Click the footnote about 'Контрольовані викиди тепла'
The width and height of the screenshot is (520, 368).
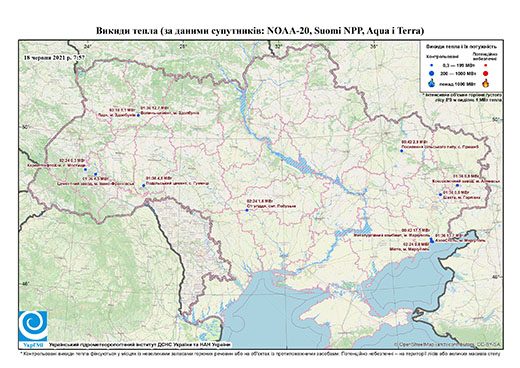(260, 353)
